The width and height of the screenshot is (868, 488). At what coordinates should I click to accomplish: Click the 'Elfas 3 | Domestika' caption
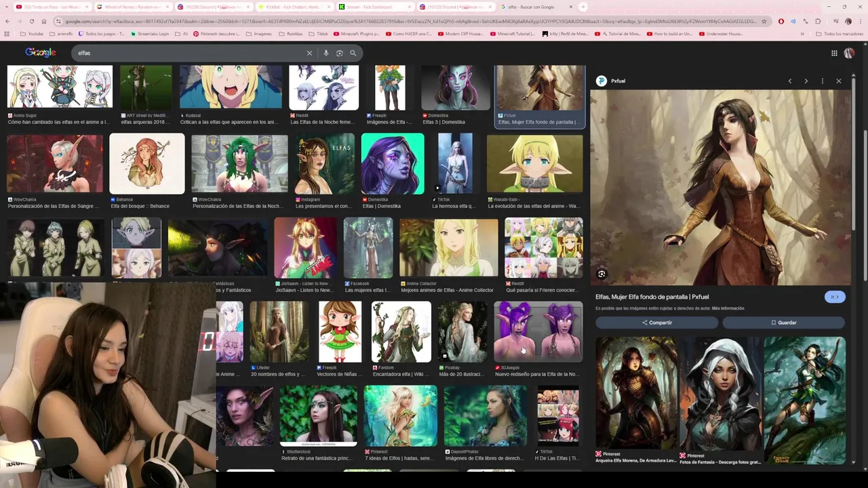click(443, 122)
